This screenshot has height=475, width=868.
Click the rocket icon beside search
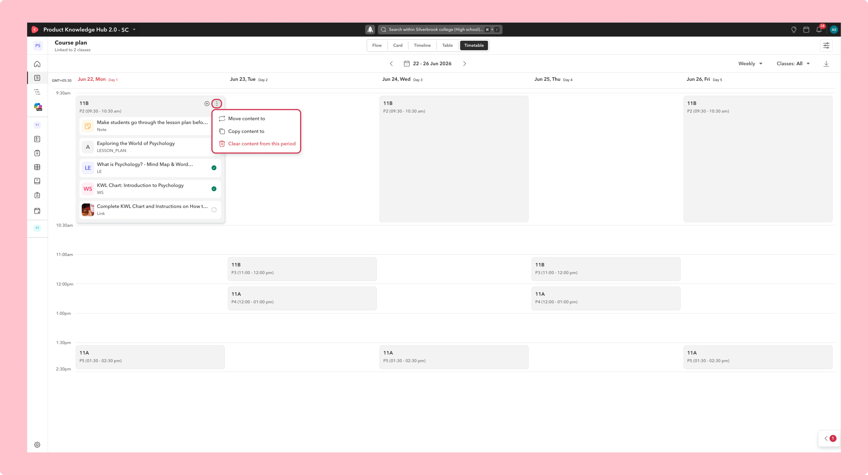click(370, 30)
